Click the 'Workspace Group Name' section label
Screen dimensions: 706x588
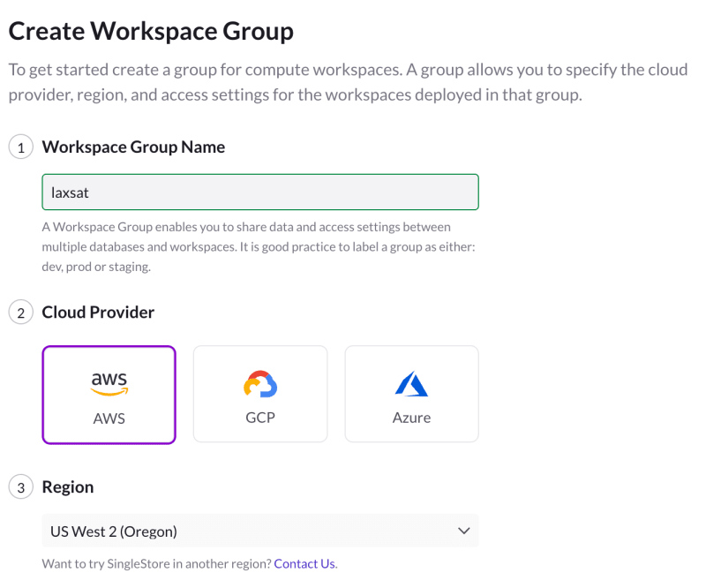(133, 147)
